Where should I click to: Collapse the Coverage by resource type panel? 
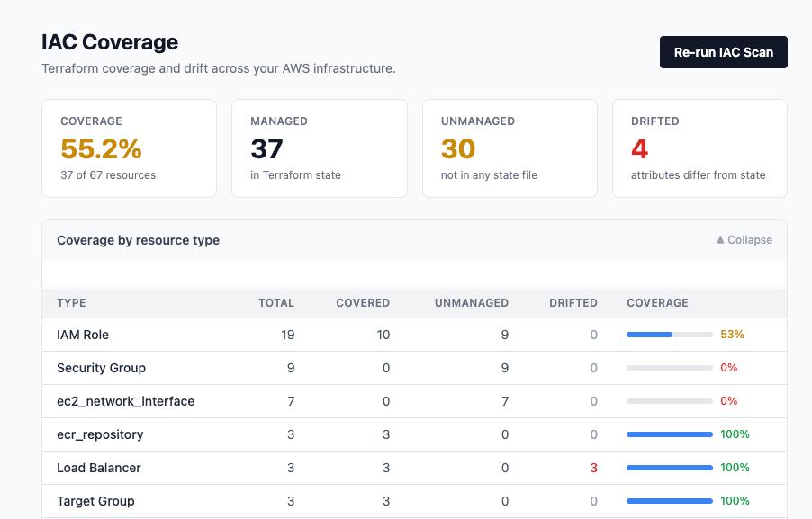coord(744,240)
